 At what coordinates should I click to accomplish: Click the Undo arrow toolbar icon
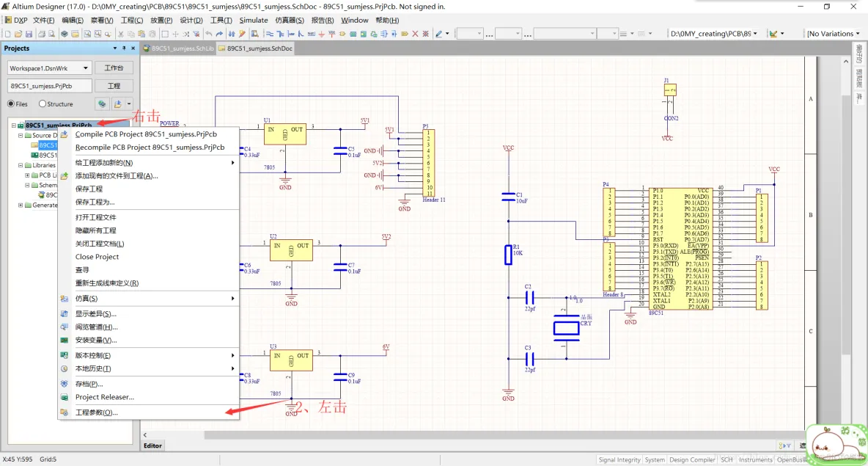(x=208, y=34)
